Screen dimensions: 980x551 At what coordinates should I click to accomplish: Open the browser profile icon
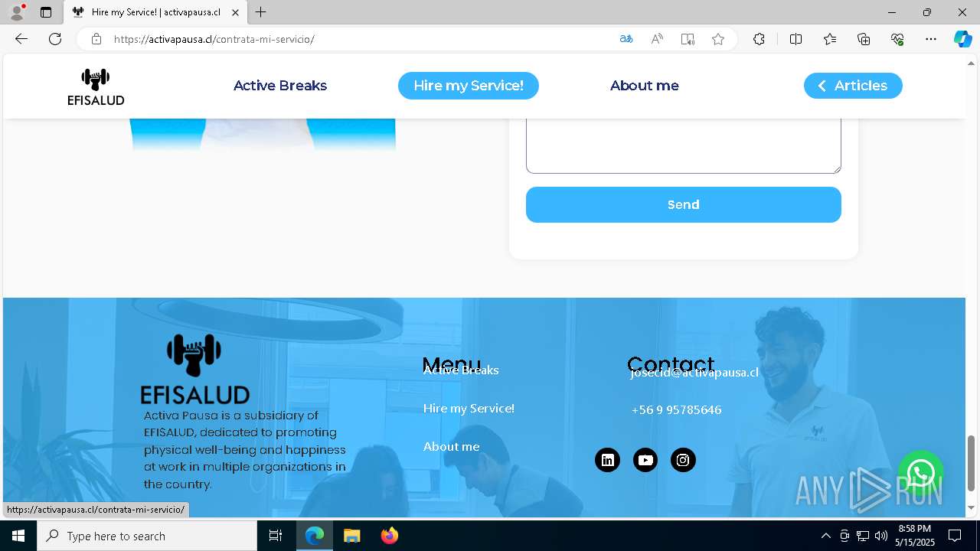16,12
